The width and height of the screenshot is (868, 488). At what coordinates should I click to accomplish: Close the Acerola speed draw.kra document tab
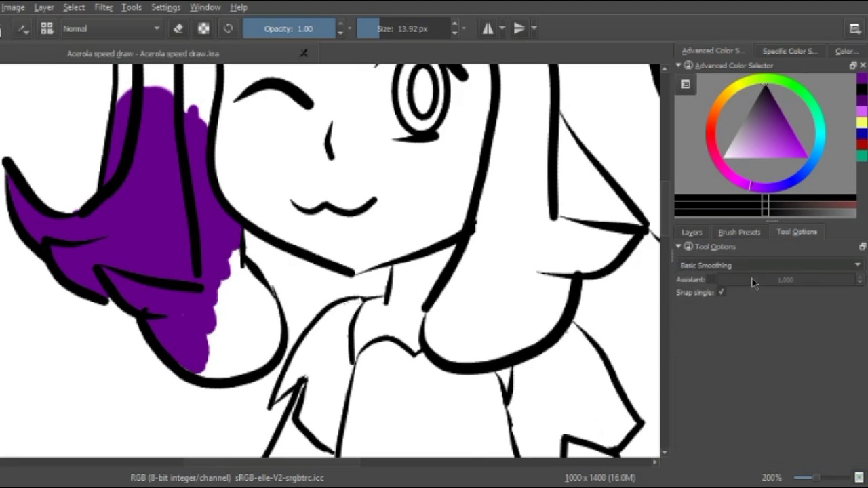pyautogui.click(x=304, y=53)
